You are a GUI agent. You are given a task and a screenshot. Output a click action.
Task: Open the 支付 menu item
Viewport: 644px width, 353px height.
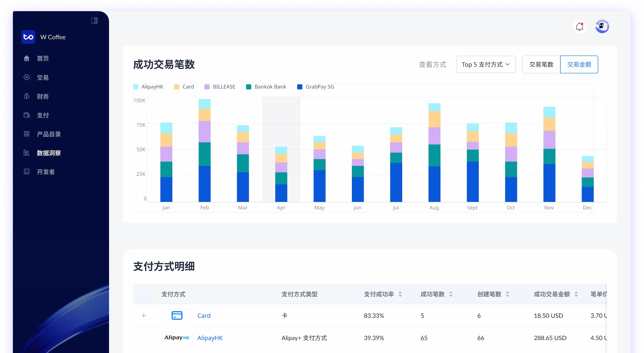point(43,115)
